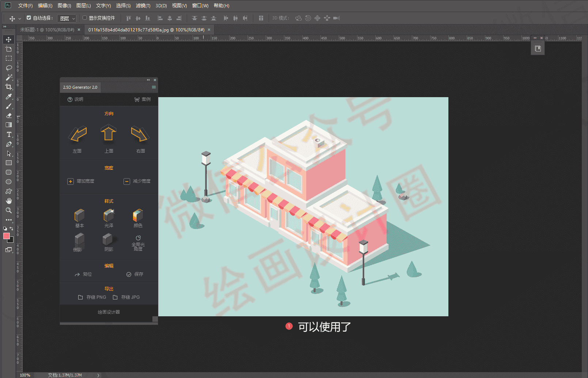588x378 pixels.
Task: Click the zoom percentage field in status bar
Action: coord(25,375)
